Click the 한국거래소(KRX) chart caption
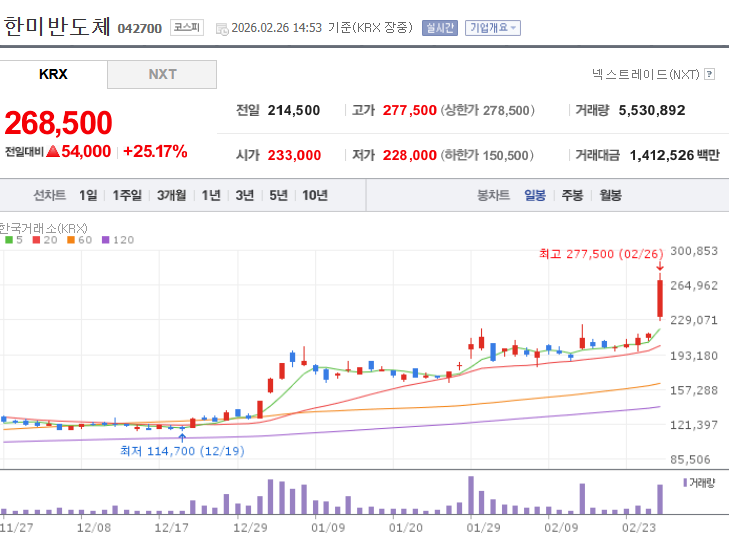The width and height of the screenshot is (729, 537). (43, 228)
